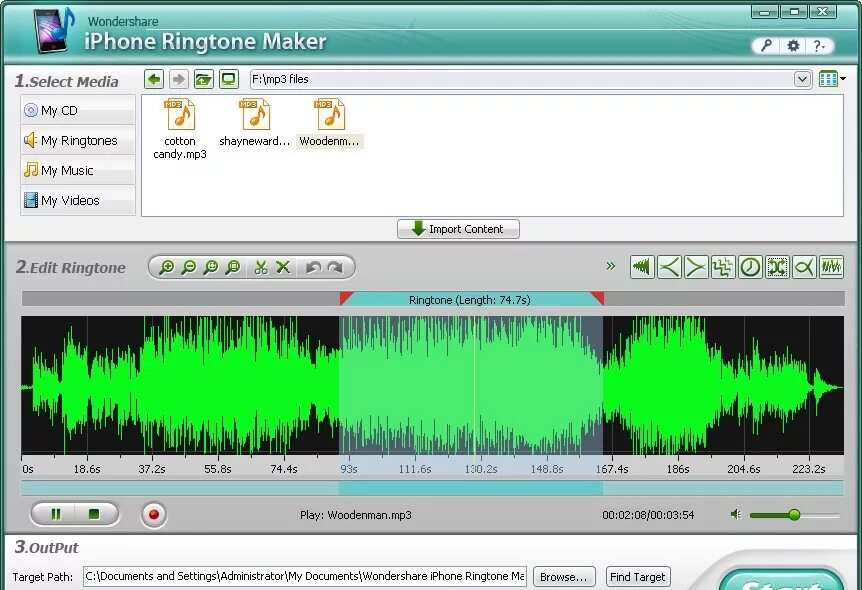Screen dimensions: 862x590
Task: Click the dense waveform effect icon
Action: pos(831,267)
